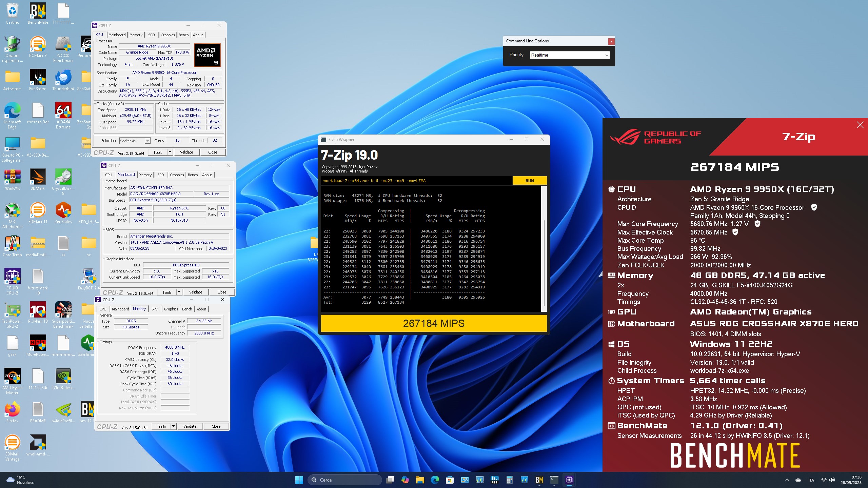
Task: Open the Priority dropdown set to Realtime
Action: [x=570, y=55]
